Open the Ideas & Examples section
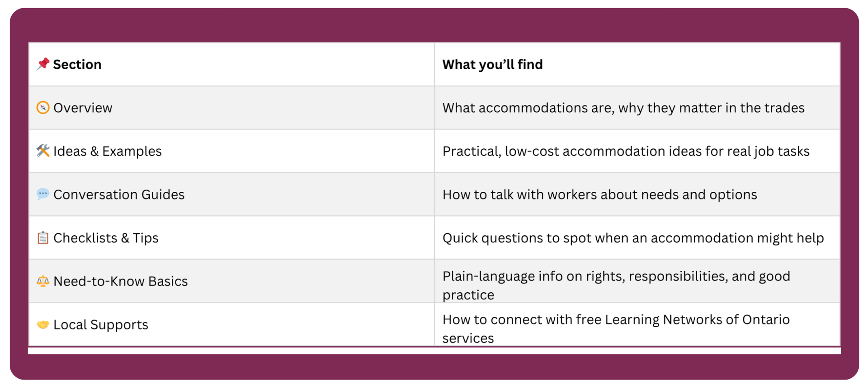868x386 pixels. pos(107,151)
